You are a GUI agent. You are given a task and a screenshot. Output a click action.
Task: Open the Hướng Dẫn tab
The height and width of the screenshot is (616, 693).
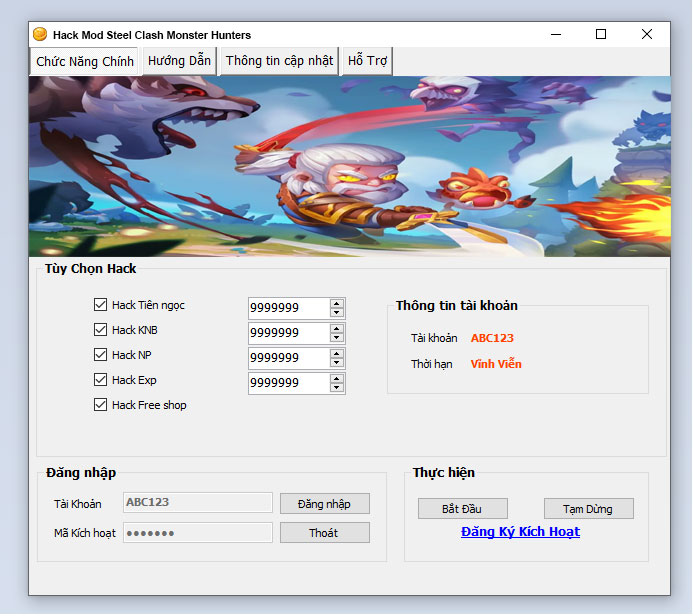click(x=179, y=61)
